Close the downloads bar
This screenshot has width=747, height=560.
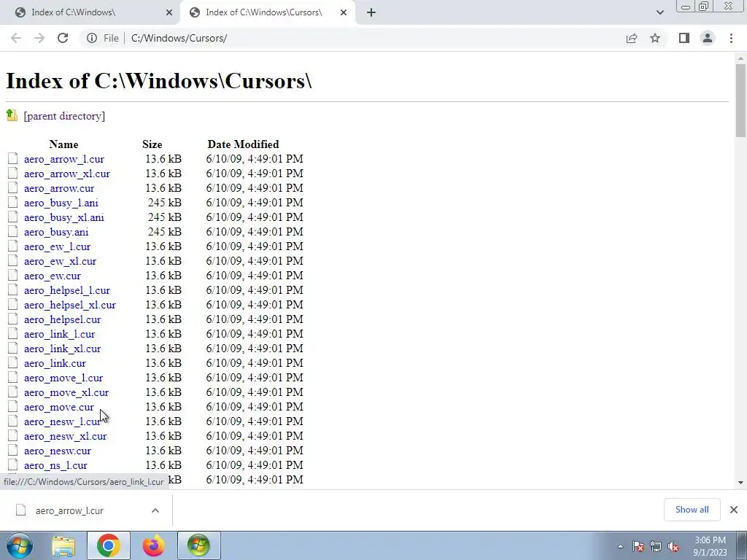[734, 510]
